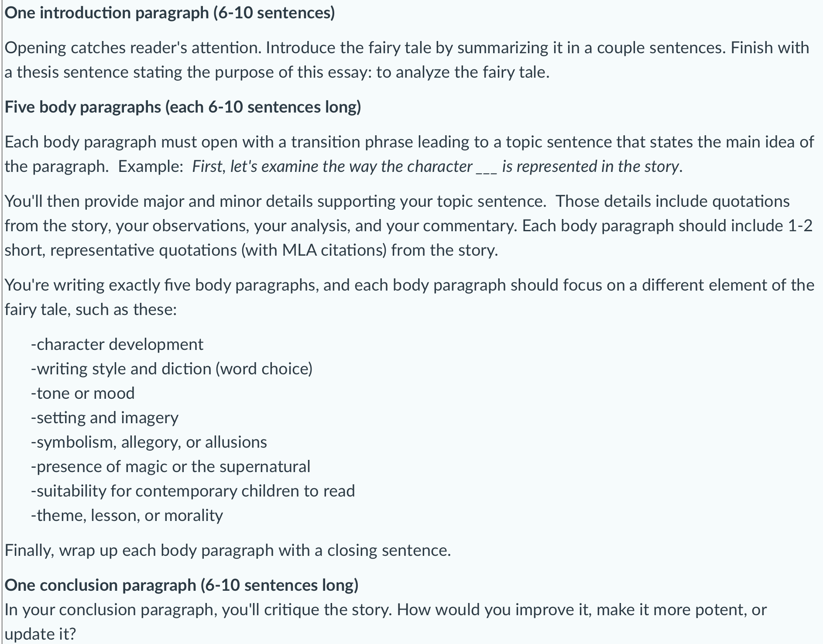823x644 pixels.
Task: Click the list item '-character development'
Action: (117, 345)
